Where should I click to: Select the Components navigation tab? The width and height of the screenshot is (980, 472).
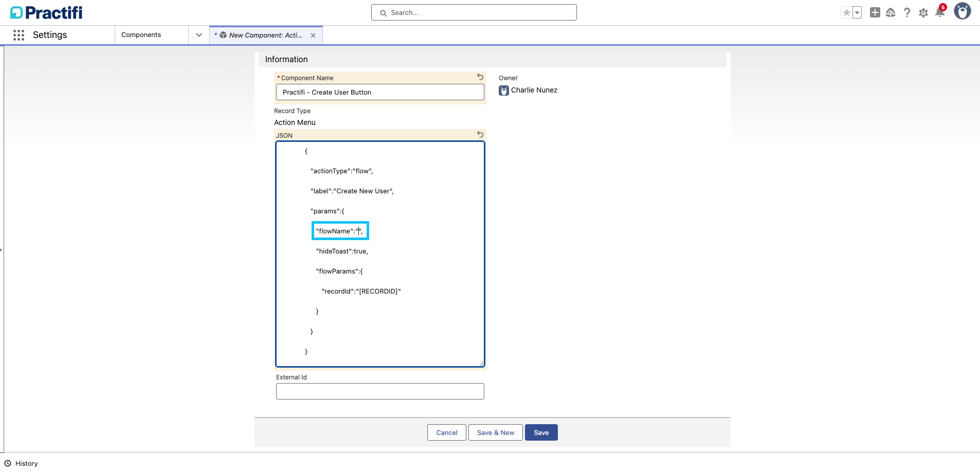[x=141, y=35]
